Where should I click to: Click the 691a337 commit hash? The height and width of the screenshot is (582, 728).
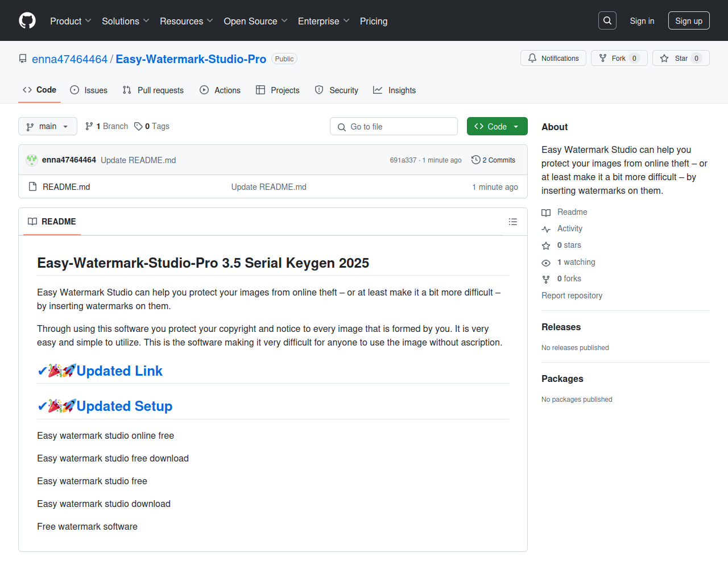click(x=403, y=160)
